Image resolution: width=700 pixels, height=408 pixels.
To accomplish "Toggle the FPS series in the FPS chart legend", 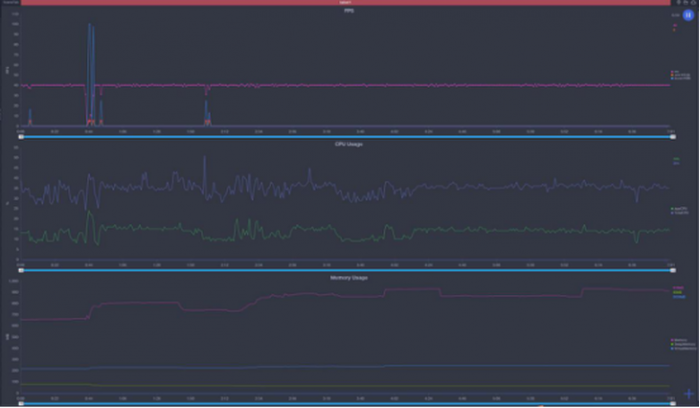I will tap(676, 71).
